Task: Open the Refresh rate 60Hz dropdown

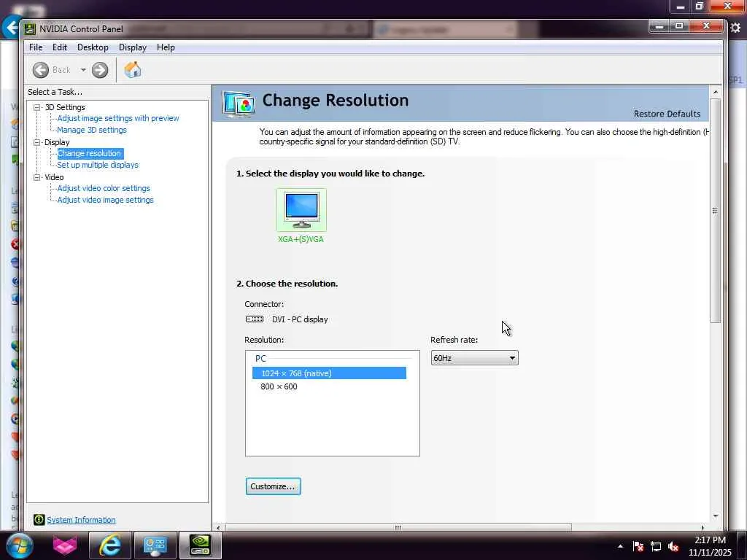Action: [x=474, y=358]
